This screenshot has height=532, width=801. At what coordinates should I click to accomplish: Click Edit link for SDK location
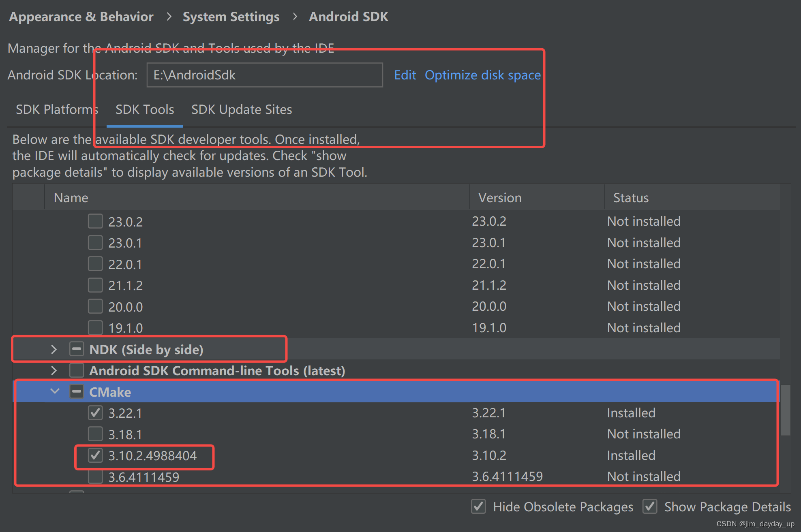405,75
